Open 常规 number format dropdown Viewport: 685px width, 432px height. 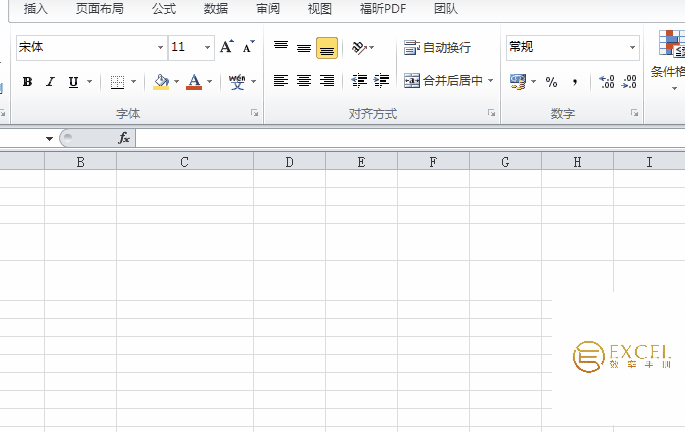click(x=632, y=47)
